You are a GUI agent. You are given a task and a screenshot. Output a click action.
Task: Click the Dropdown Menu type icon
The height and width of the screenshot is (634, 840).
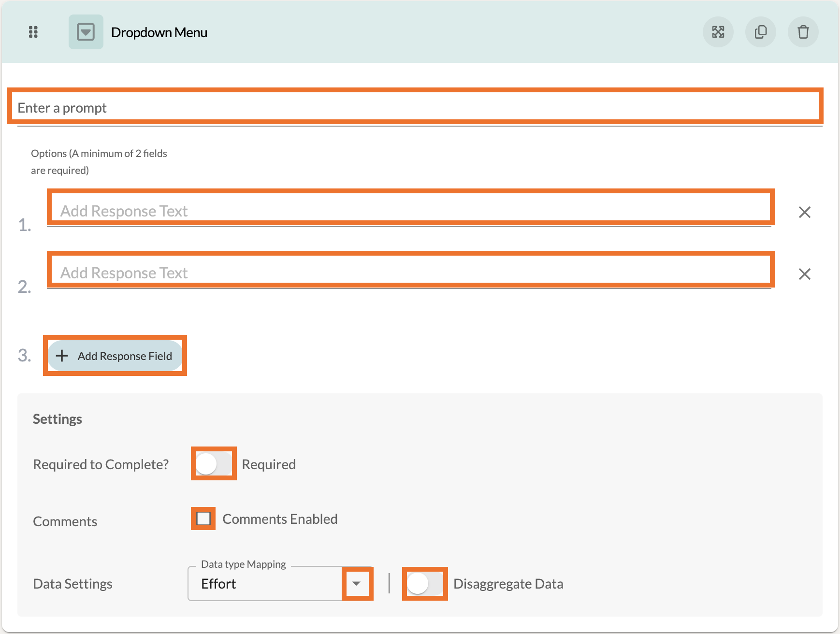click(86, 32)
